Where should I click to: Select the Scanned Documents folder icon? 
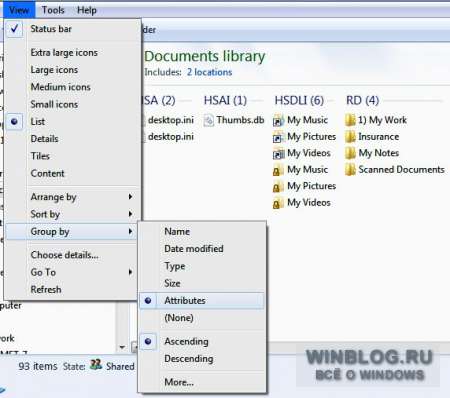350,170
